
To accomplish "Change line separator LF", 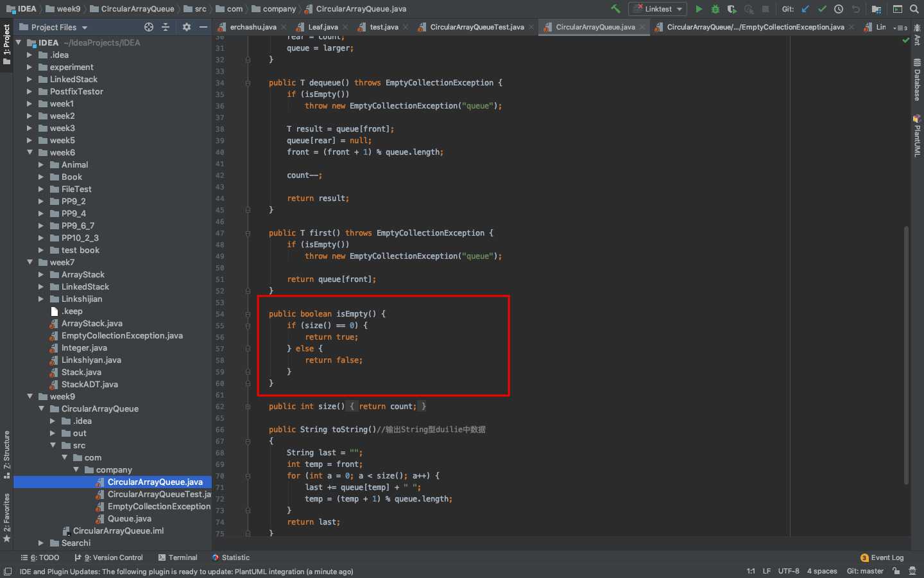I will click(x=767, y=571).
